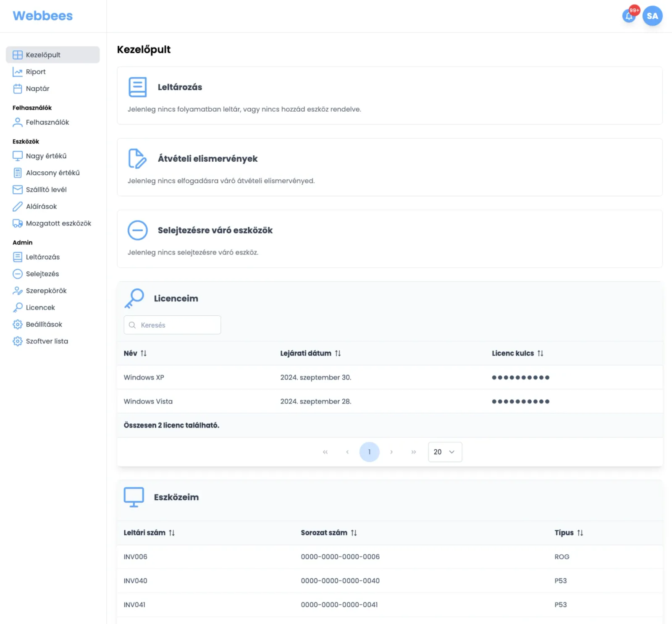Go to next page of licenses
Viewport: 672px width, 624px height.
click(391, 452)
